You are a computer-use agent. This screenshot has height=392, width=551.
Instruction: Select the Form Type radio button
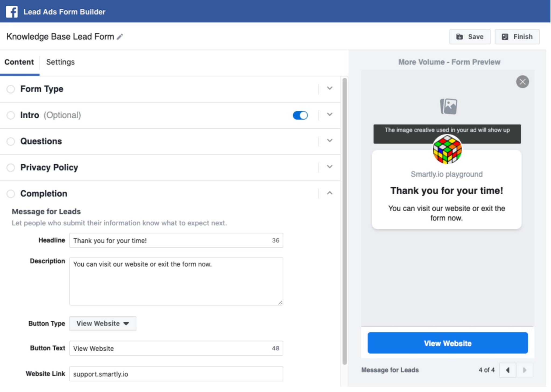(11, 89)
